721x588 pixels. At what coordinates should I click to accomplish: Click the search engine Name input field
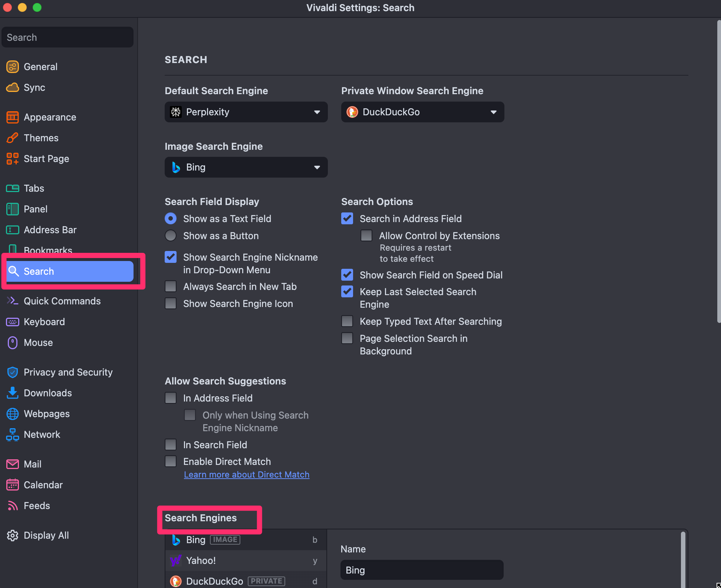(422, 570)
